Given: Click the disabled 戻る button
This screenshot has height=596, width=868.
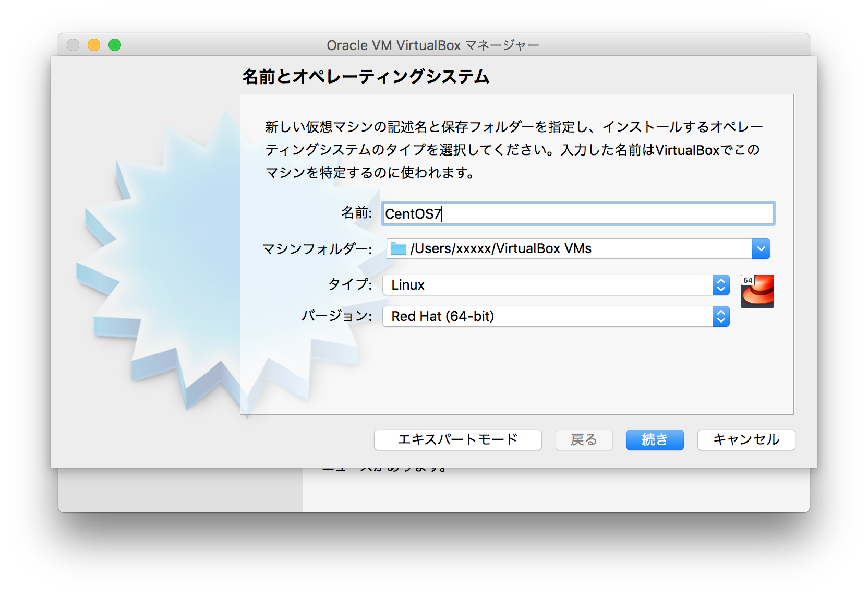Looking at the screenshot, I should (x=584, y=440).
